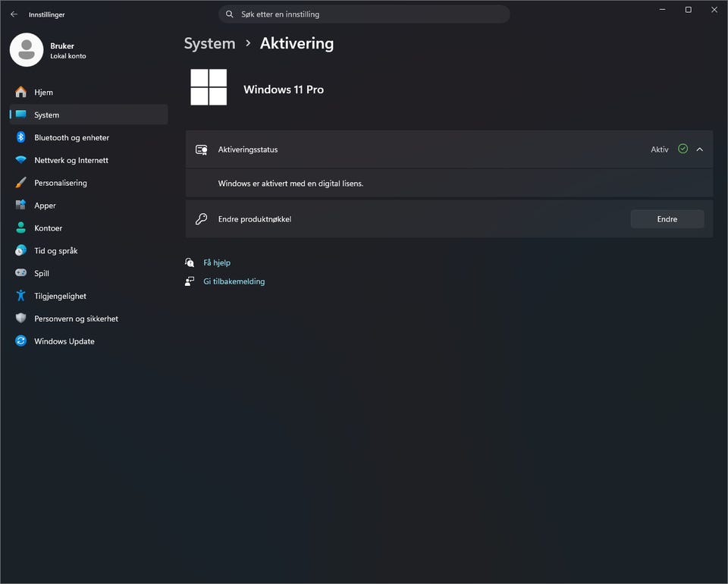The width and height of the screenshot is (728, 584).
Task: Open the Gi tilbakemelding link
Action: tap(234, 281)
